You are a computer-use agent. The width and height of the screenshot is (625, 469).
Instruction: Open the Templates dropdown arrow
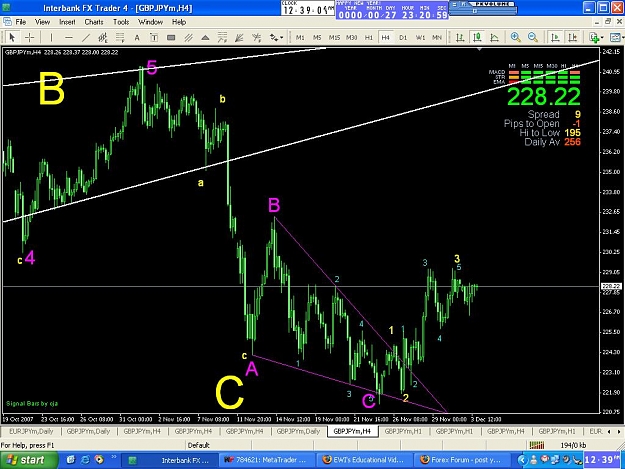tap(601, 37)
